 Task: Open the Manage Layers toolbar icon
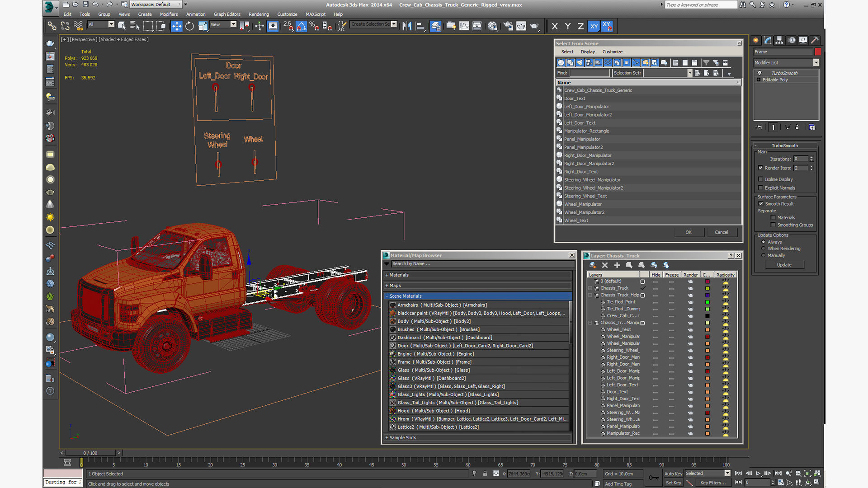pos(435,26)
